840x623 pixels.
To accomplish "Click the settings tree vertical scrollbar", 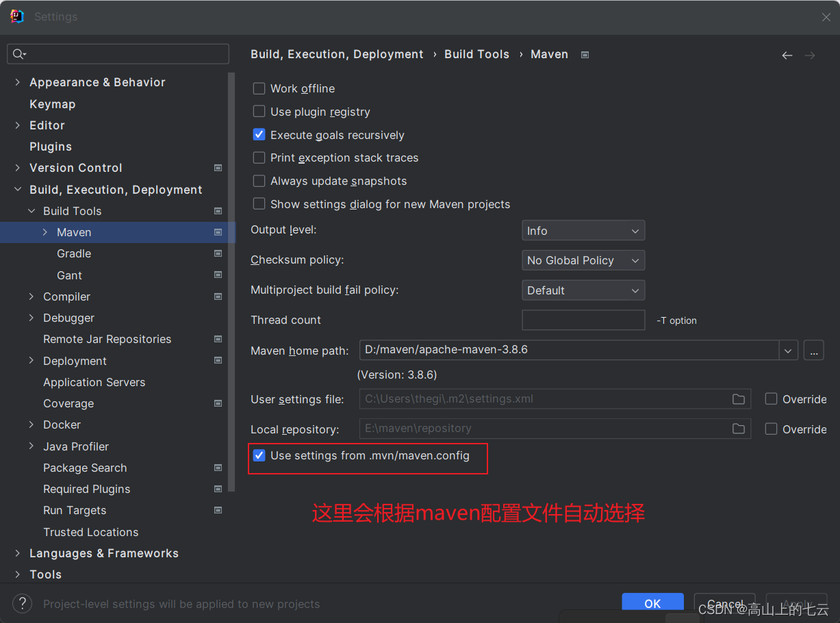I will click(x=232, y=281).
